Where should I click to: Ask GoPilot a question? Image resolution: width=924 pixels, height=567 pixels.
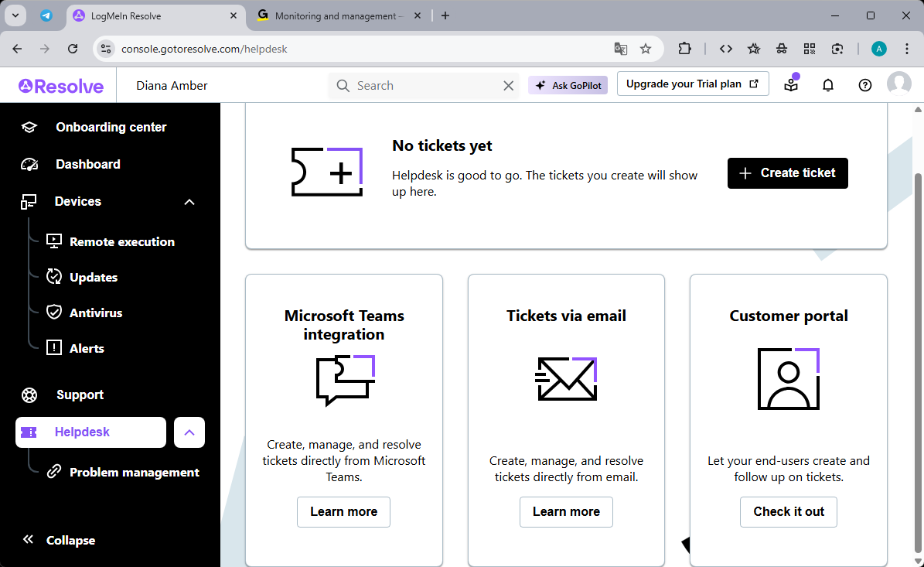(568, 85)
